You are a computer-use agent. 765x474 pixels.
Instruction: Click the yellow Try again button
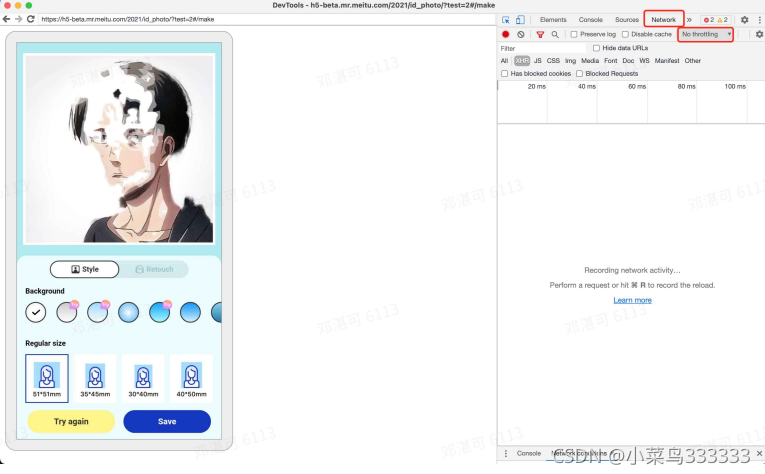71,421
